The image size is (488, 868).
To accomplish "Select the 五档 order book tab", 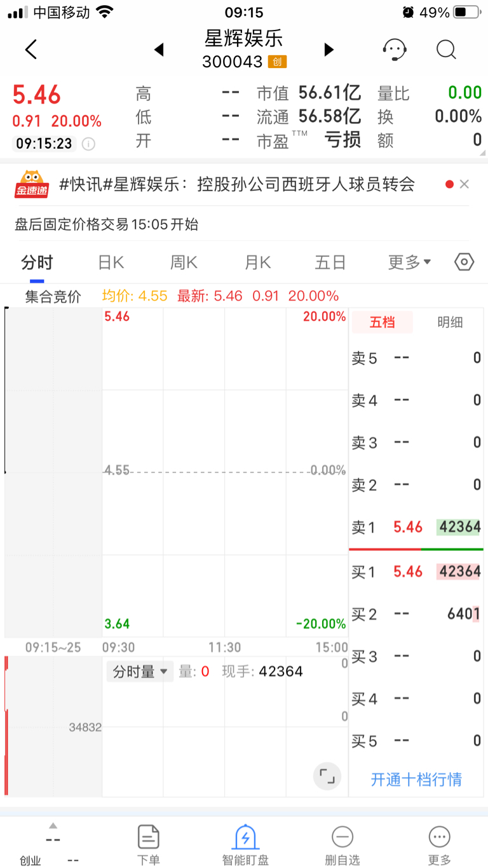I will pyautogui.click(x=382, y=322).
